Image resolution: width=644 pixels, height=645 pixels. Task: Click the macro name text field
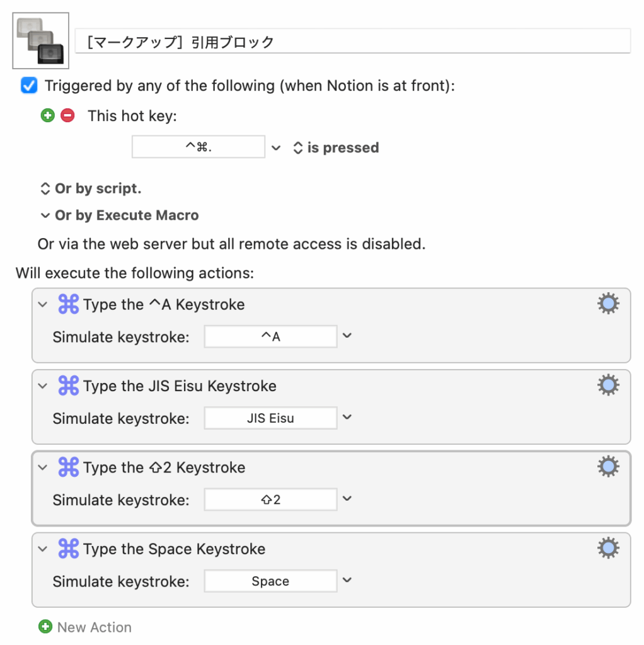[x=353, y=42]
